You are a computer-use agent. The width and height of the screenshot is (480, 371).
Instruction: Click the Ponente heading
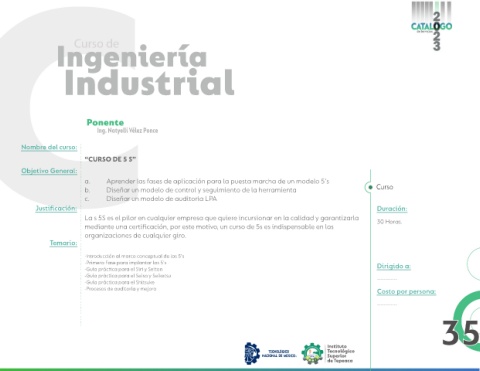coord(105,122)
